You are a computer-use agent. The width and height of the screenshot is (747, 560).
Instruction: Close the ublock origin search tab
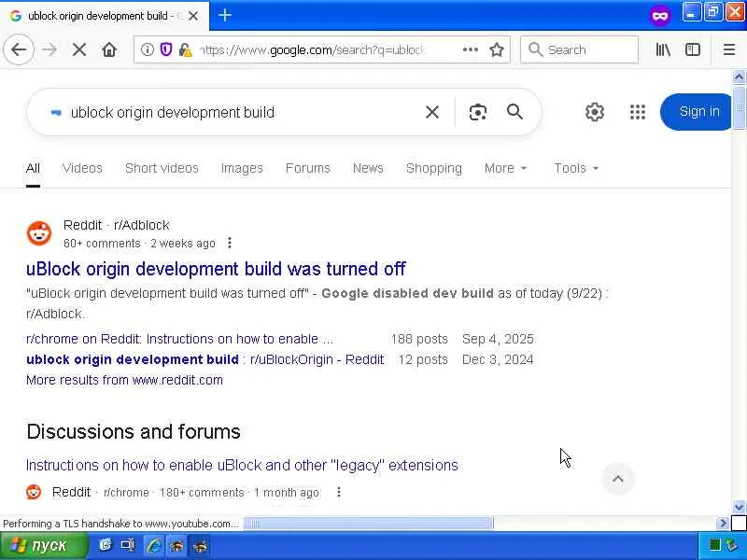[193, 16]
